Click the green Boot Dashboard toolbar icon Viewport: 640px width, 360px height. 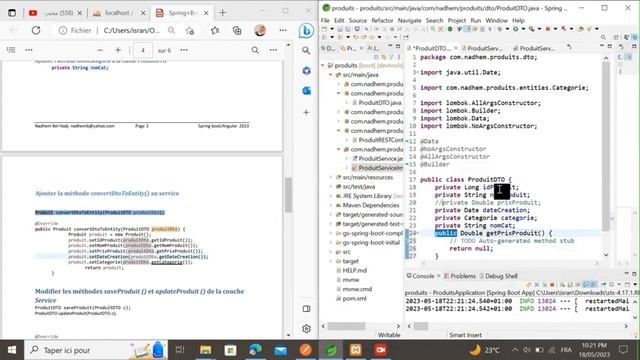(x=450, y=29)
